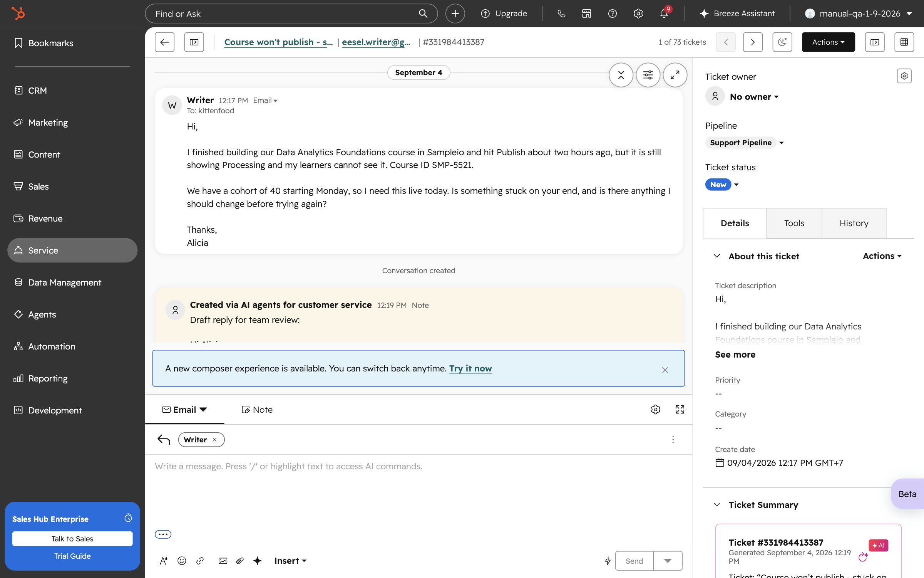The image size is (924, 578).
Task: Open Service in the left navigation
Action: click(72, 250)
